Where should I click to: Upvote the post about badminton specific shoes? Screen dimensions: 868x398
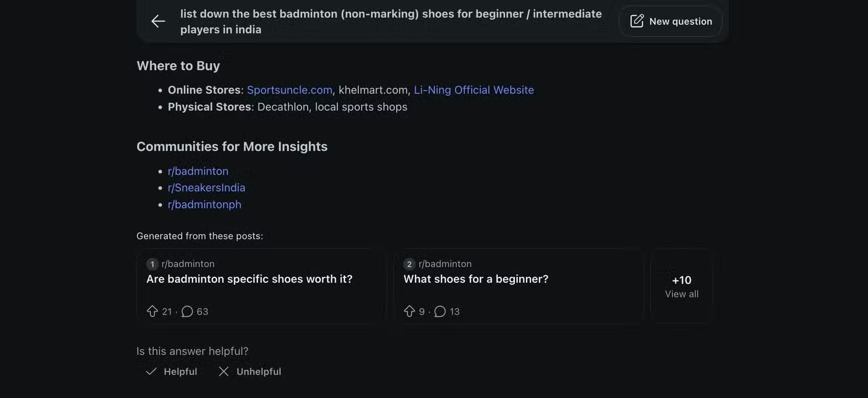coord(152,311)
